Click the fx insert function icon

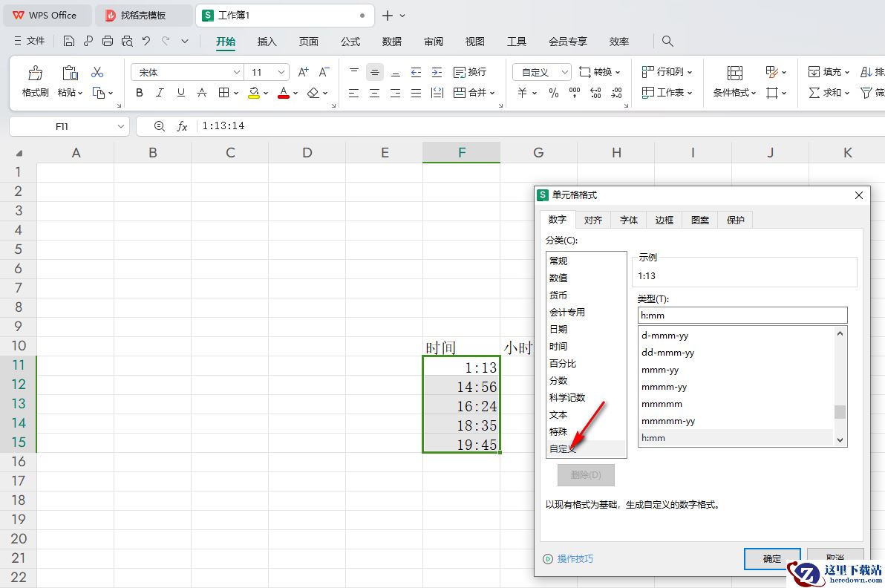[182, 126]
